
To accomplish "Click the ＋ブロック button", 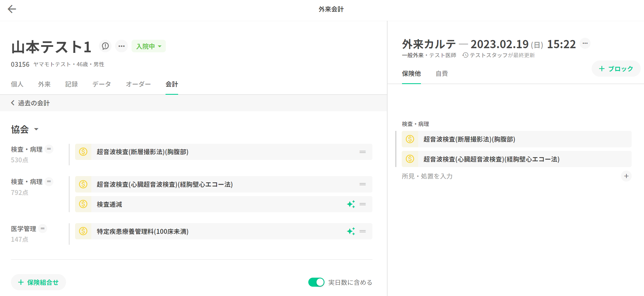I will point(616,69).
